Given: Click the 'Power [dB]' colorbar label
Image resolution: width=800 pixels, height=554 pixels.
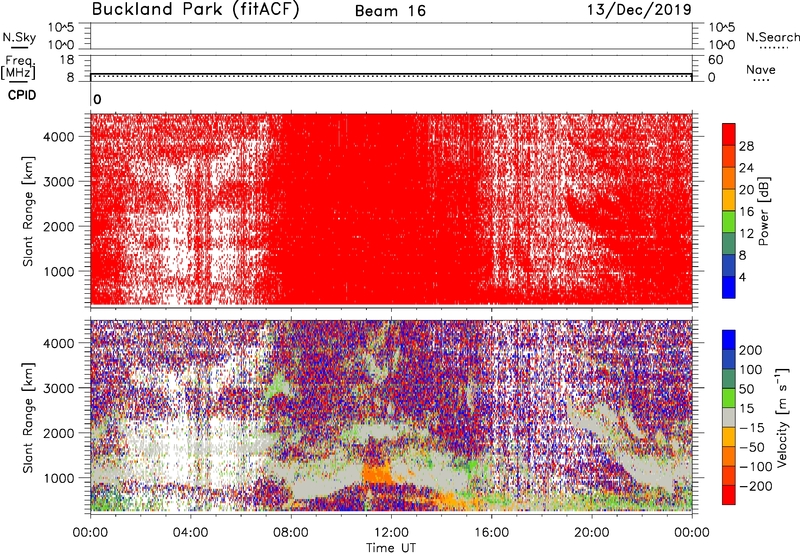Looking at the screenshot, I should (x=764, y=211).
